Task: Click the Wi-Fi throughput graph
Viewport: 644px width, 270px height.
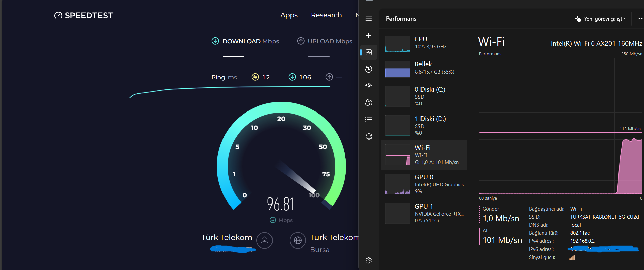Action: (560, 126)
